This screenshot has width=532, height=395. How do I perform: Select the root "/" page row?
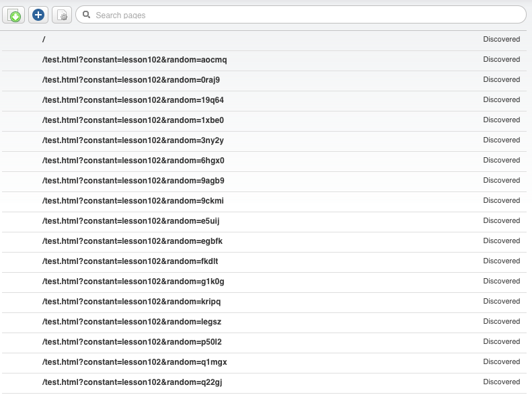[264, 40]
